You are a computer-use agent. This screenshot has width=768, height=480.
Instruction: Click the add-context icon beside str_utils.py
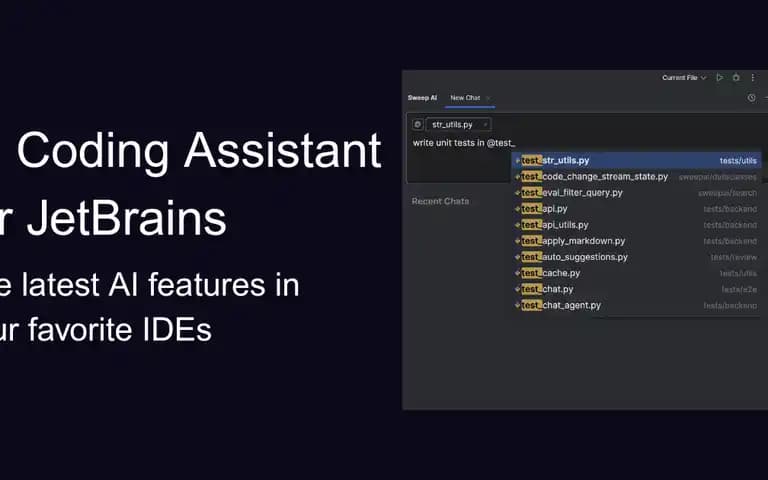pyautogui.click(x=417, y=124)
